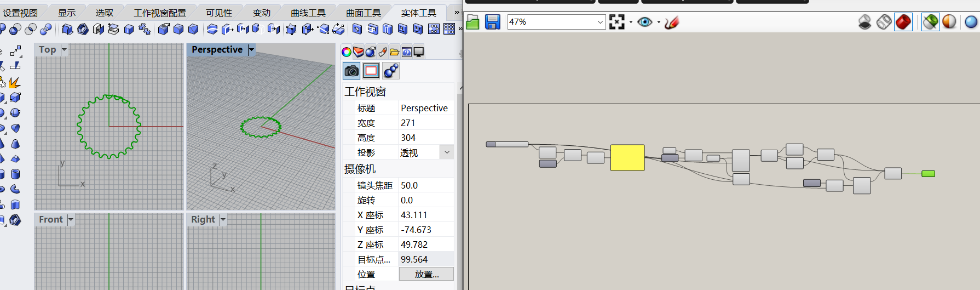Viewport: 980px width, 290px height.
Task: Select viewport camera properties icon
Action: pos(351,71)
